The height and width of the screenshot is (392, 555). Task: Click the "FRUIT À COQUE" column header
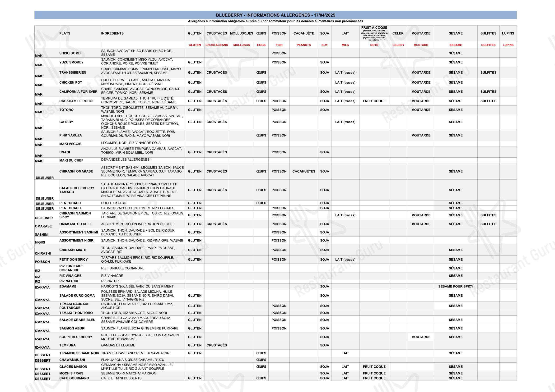pyautogui.click(x=374, y=28)
